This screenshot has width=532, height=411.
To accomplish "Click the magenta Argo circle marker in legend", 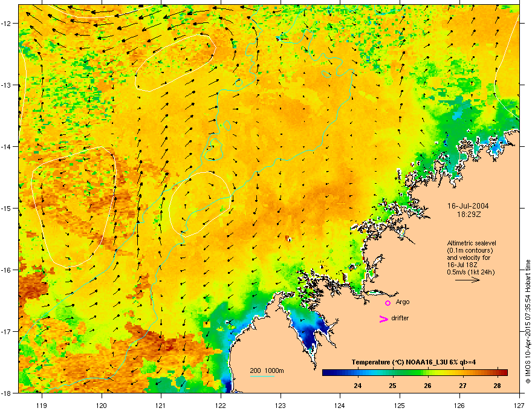I will pyautogui.click(x=388, y=303).
